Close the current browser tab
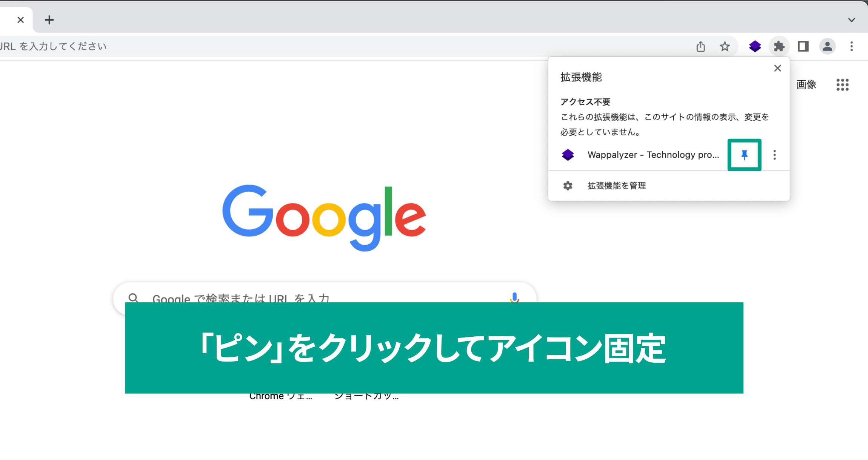The width and height of the screenshot is (868, 460). click(21, 20)
